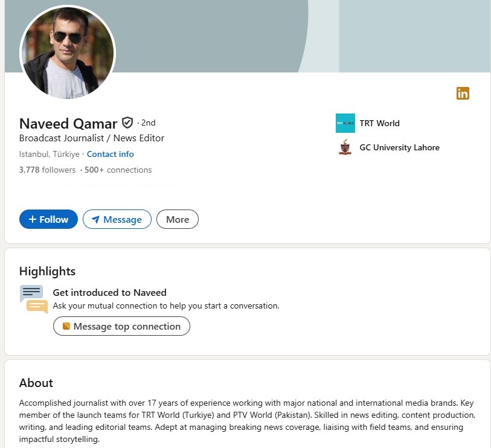Click the verification shield next to Naveed Qamar
This screenshot has width=491, height=448.
127,123
